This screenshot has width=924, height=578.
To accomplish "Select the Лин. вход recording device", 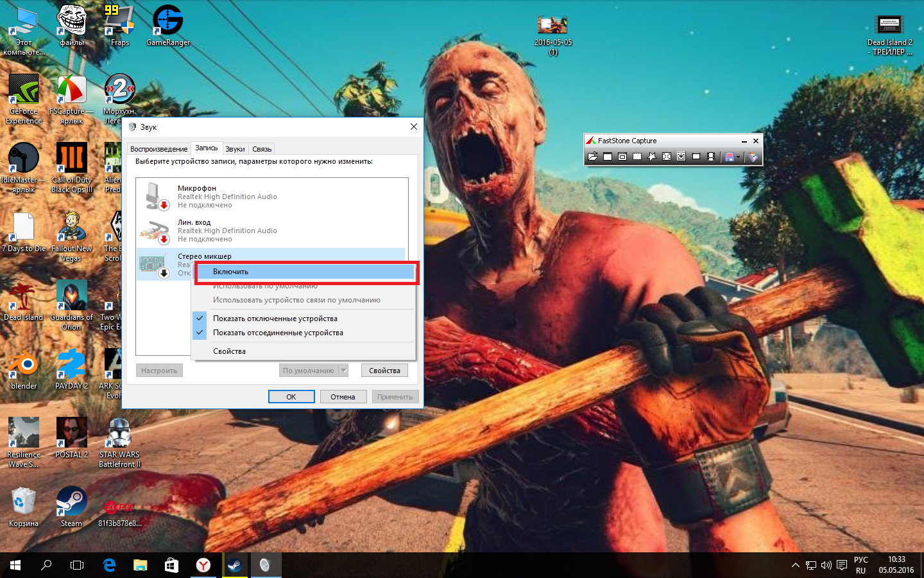I will [x=272, y=231].
